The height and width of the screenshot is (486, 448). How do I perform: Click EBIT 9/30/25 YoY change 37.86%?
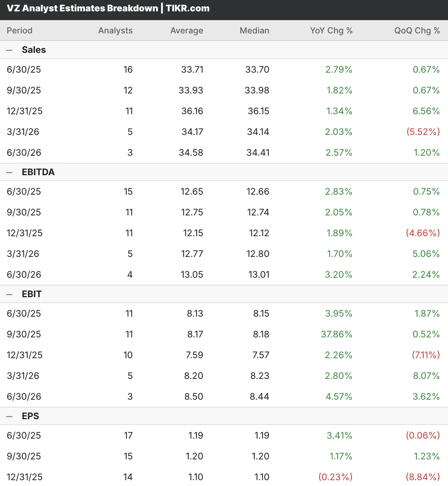(336, 334)
